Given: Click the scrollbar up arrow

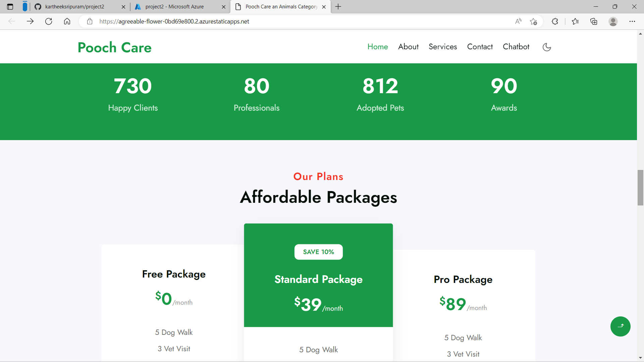Looking at the screenshot, I should [x=640, y=34].
